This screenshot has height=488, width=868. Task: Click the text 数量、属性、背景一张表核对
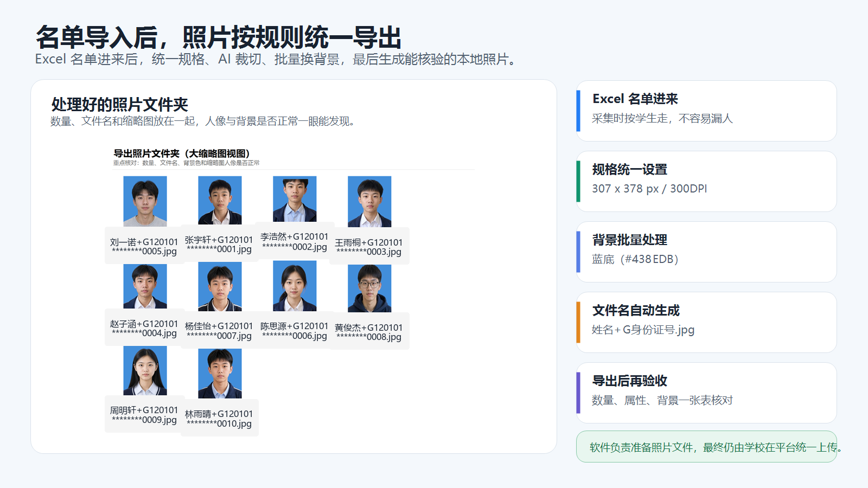tap(662, 400)
